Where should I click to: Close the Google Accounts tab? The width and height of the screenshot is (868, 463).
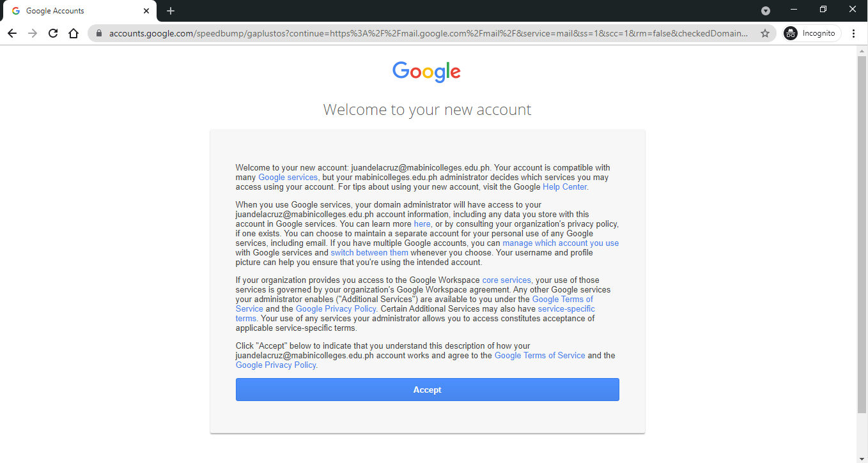(146, 11)
